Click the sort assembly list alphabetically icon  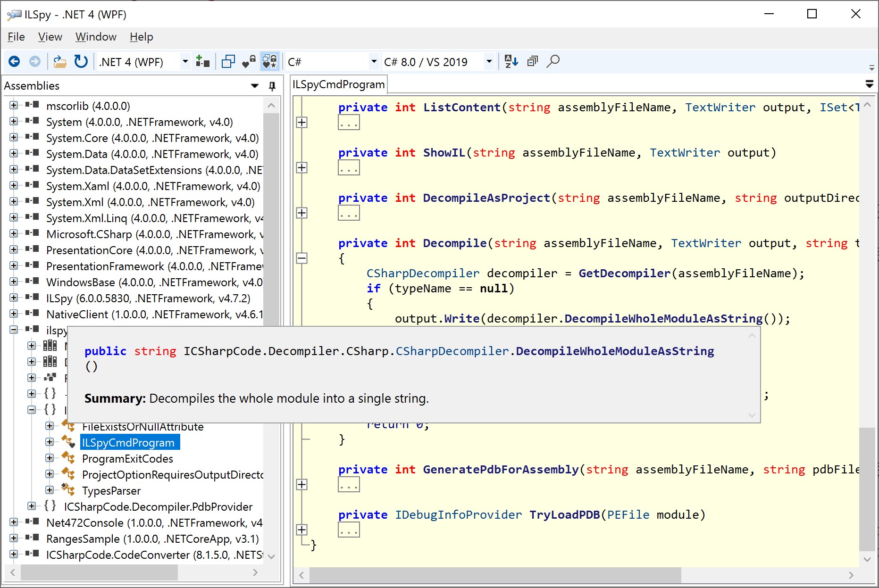point(511,61)
